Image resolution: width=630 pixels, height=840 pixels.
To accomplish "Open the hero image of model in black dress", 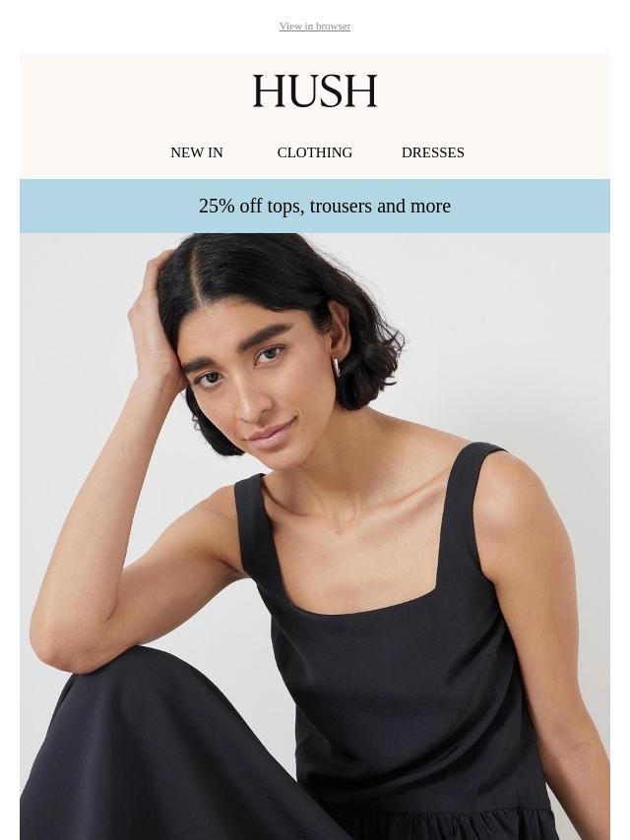I will click(x=315, y=536).
